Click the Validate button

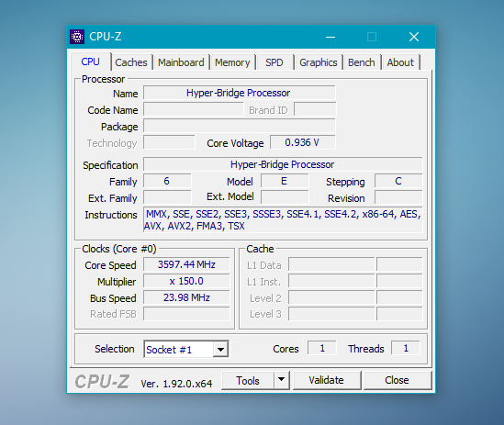click(326, 380)
